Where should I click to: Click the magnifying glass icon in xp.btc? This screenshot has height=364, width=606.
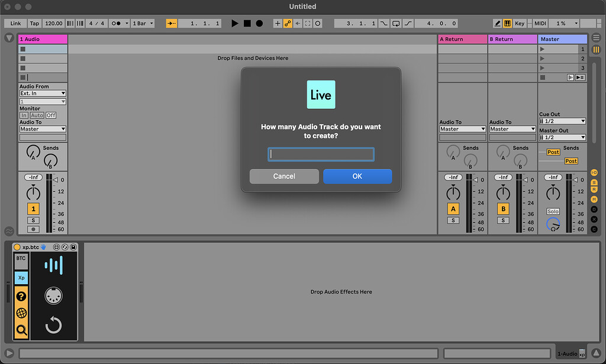[x=21, y=330]
